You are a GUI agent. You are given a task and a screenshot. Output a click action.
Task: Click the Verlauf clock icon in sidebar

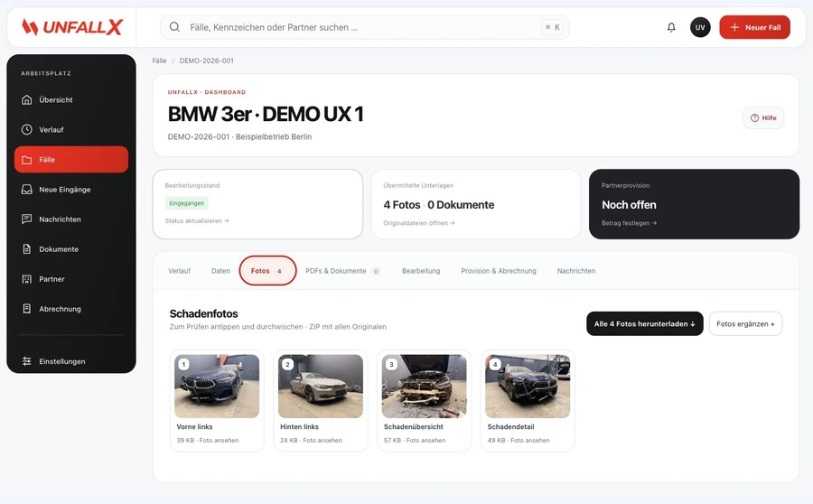click(27, 130)
